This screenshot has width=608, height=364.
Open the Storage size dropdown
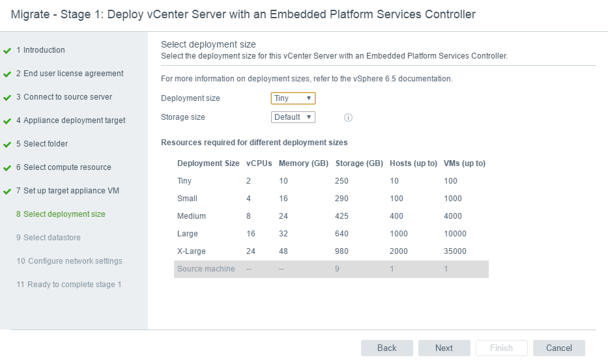coord(293,117)
